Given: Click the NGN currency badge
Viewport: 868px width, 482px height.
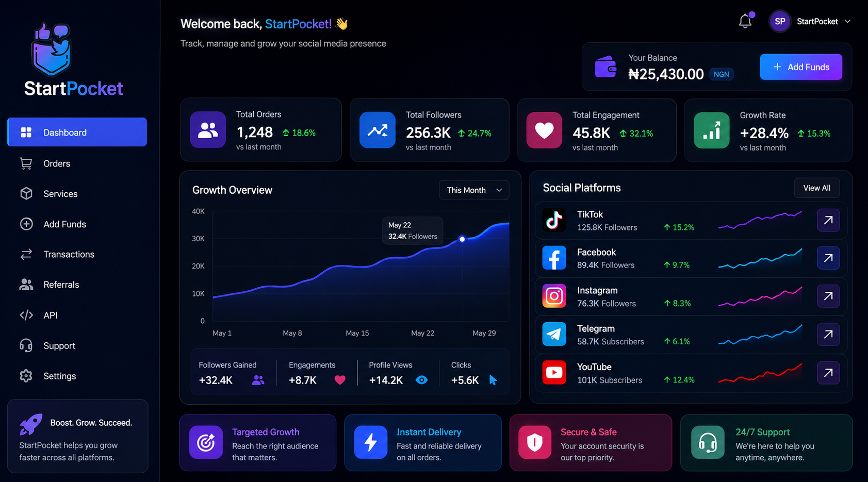Looking at the screenshot, I should click(721, 74).
